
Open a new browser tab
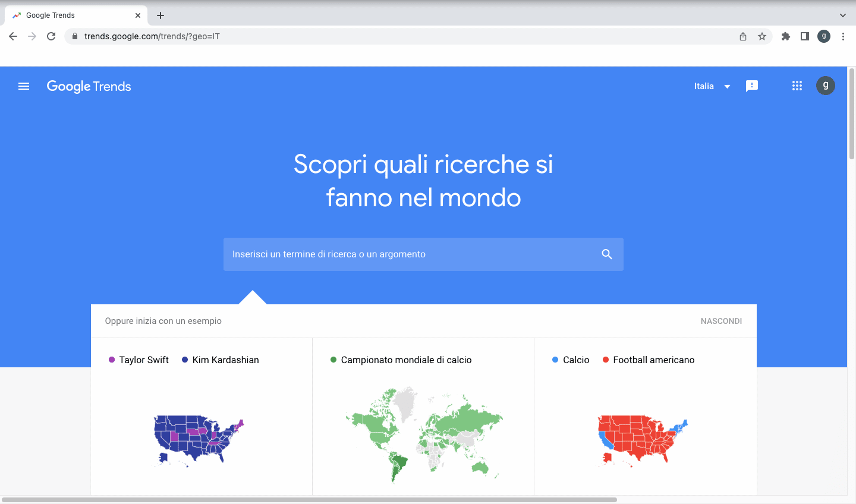click(x=160, y=15)
